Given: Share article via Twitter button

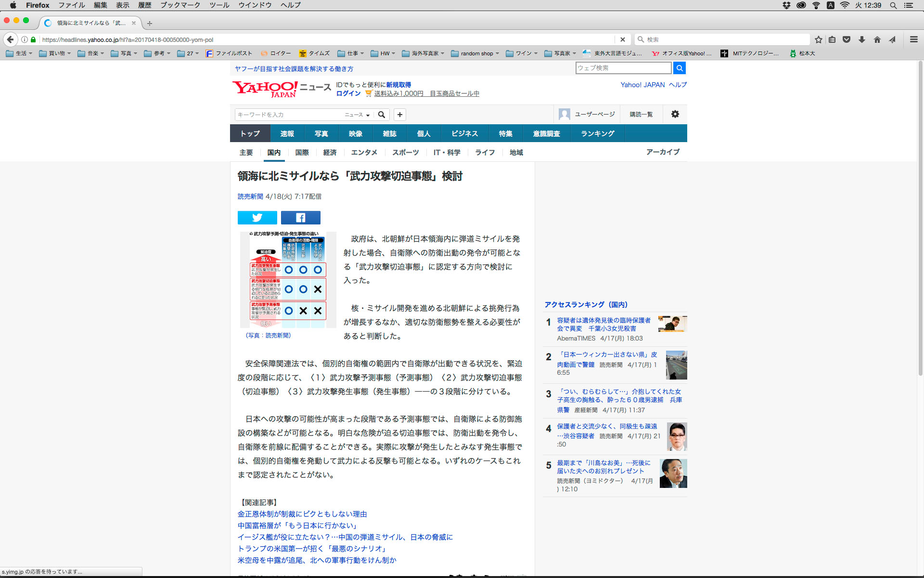Looking at the screenshot, I should (x=257, y=218).
